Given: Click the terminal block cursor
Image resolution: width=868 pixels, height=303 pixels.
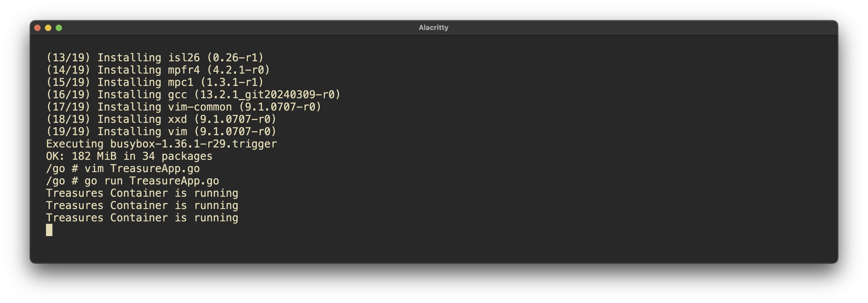Looking at the screenshot, I should tap(49, 230).
